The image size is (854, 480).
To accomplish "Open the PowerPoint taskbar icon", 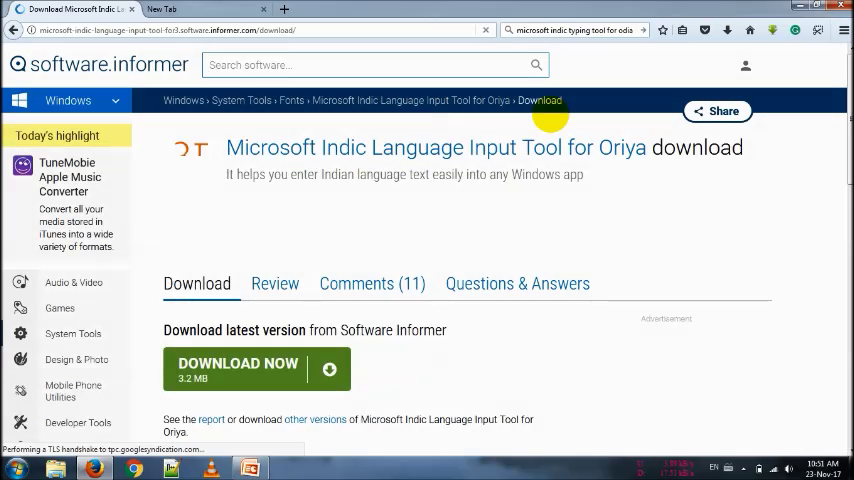I will point(250,469).
